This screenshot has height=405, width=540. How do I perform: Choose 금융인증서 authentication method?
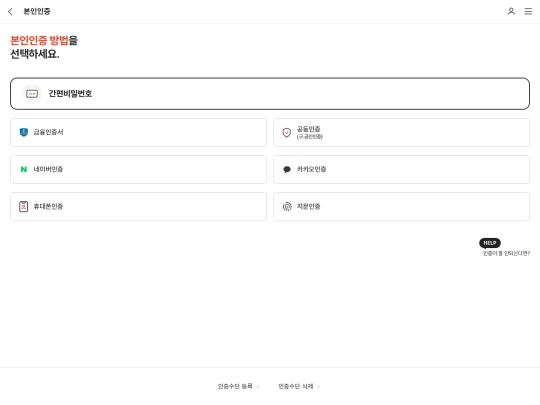138,133
